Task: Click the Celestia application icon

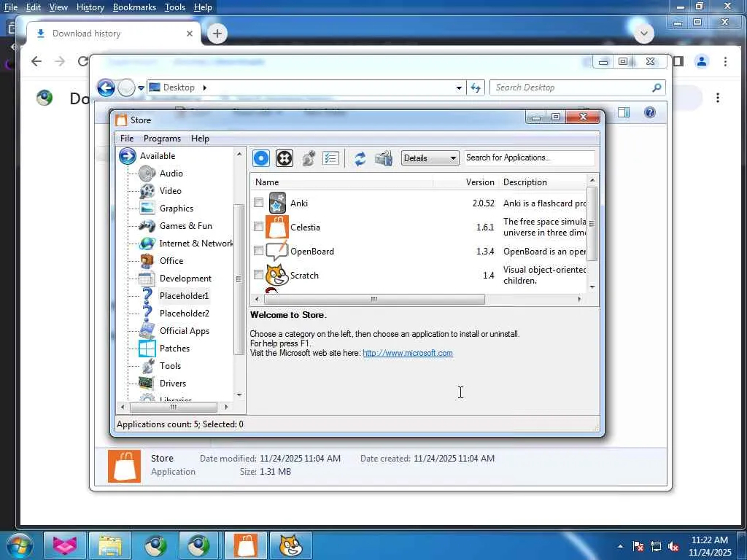Action: click(277, 227)
